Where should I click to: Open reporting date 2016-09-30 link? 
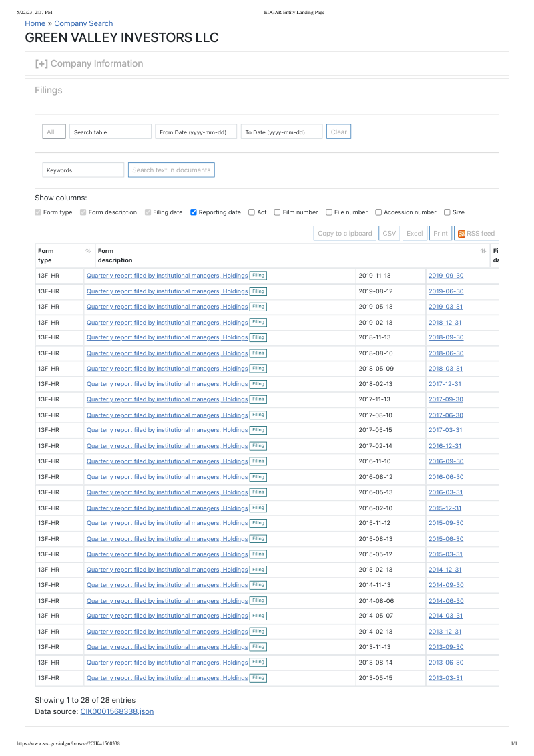click(446, 461)
